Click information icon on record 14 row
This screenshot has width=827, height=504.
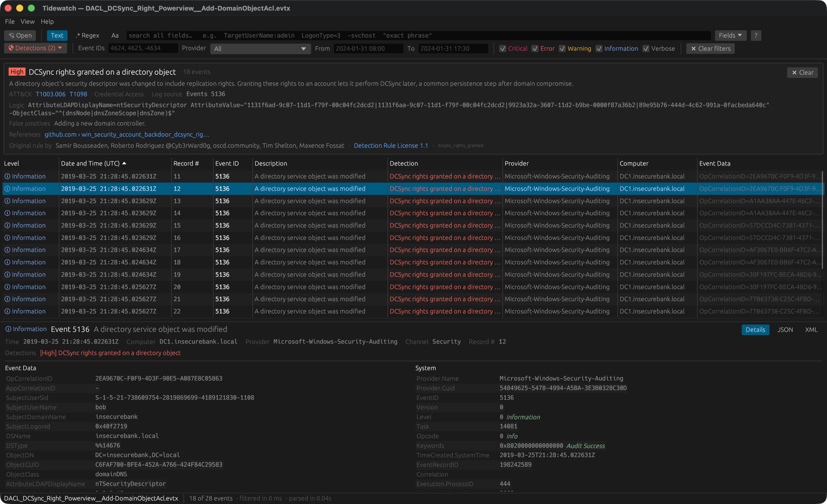pyautogui.click(x=7, y=213)
